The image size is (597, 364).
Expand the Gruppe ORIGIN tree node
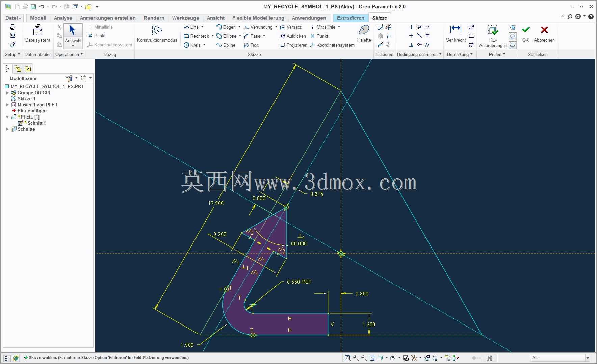(7, 93)
